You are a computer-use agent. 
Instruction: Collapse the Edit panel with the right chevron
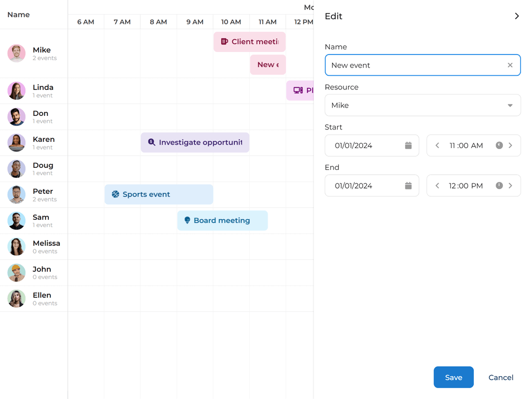coord(517,16)
